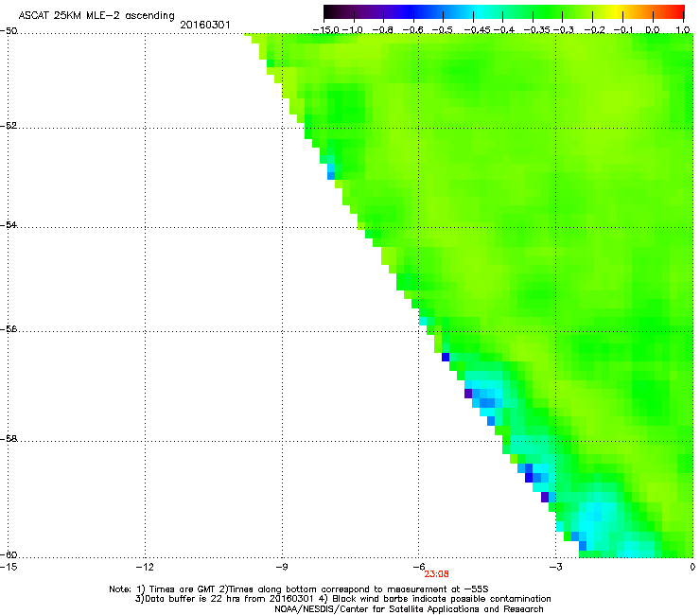Click the date label 20160301 under the title
Viewport: 700px width, 615px height.
coord(205,25)
